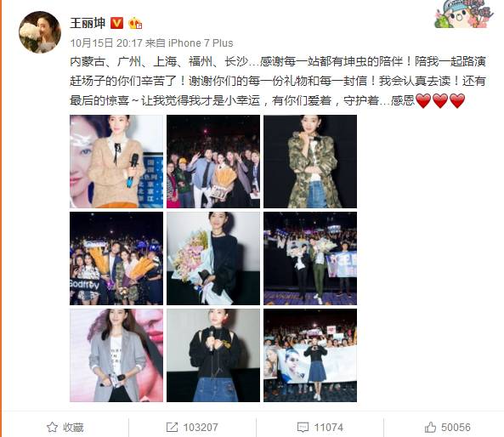Open photo of crowd holding large banner
Screen dimensions: 504x437
click(310, 355)
